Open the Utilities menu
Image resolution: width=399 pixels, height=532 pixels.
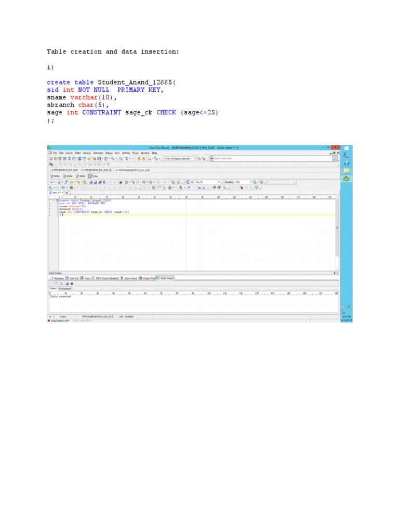[x=126, y=153]
